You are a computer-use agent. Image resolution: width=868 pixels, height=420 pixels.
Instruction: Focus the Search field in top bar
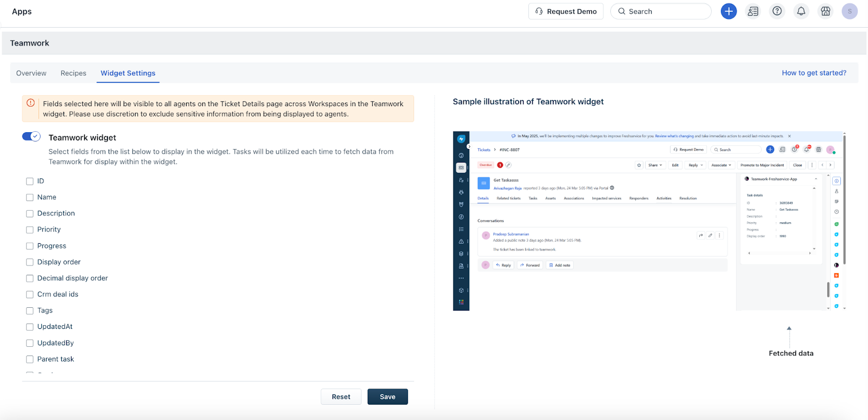click(661, 11)
